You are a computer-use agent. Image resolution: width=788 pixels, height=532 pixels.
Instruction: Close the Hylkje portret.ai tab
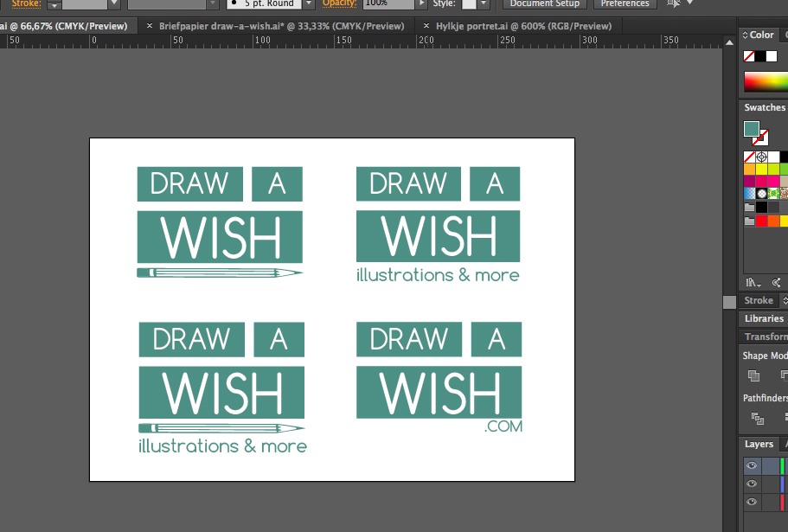(426, 26)
